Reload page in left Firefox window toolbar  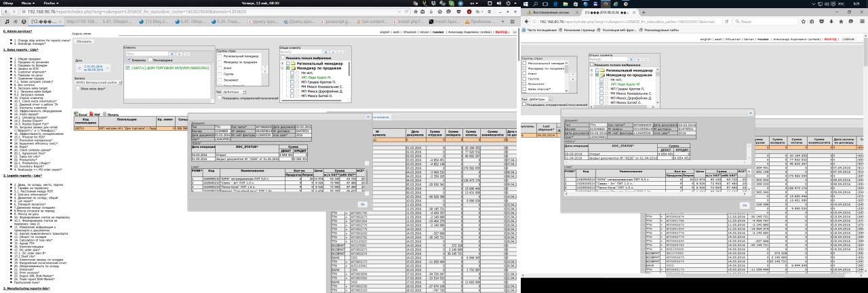(x=406, y=12)
